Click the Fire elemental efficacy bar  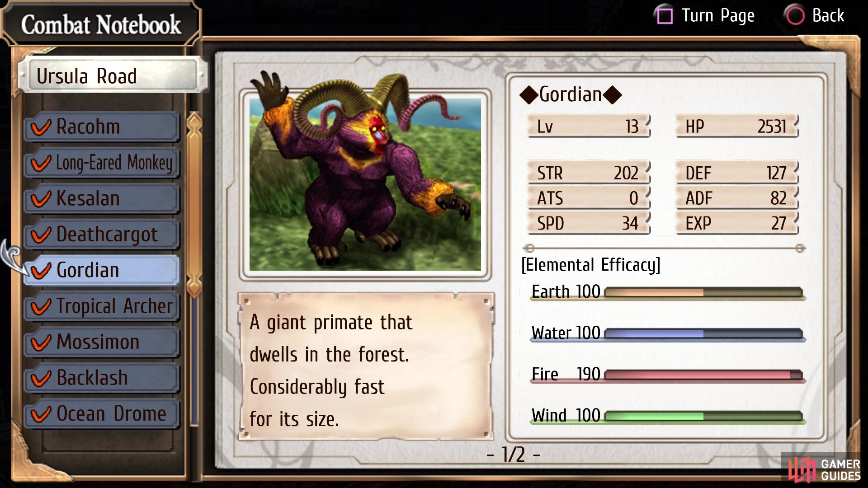(703, 375)
